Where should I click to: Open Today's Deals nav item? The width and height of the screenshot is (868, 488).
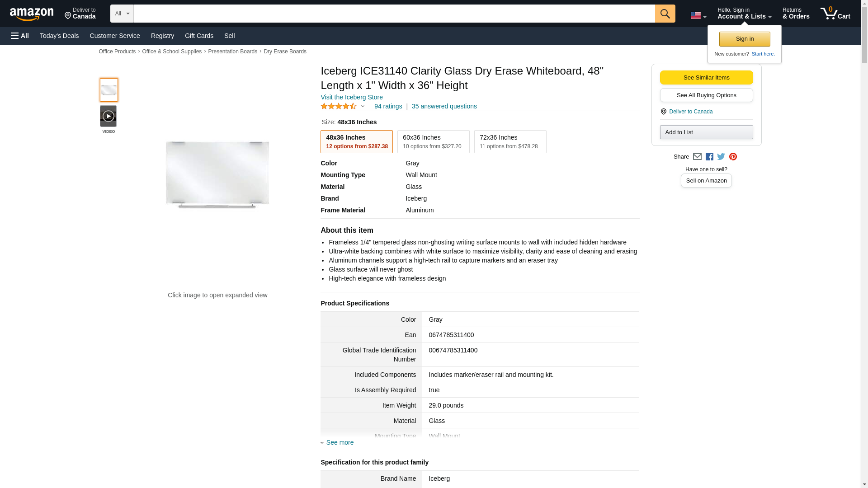tap(59, 36)
